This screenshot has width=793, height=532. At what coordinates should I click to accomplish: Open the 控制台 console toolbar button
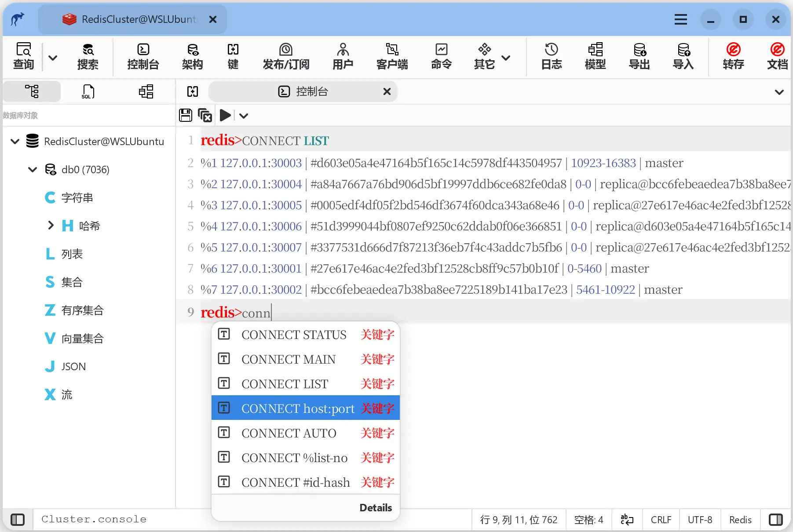pyautogui.click(x=143, y=56)
